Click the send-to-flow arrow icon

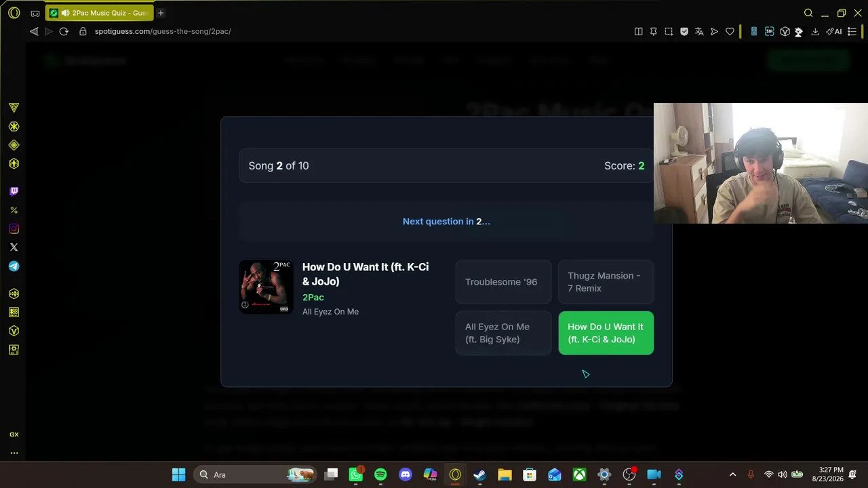click(714, 31)
